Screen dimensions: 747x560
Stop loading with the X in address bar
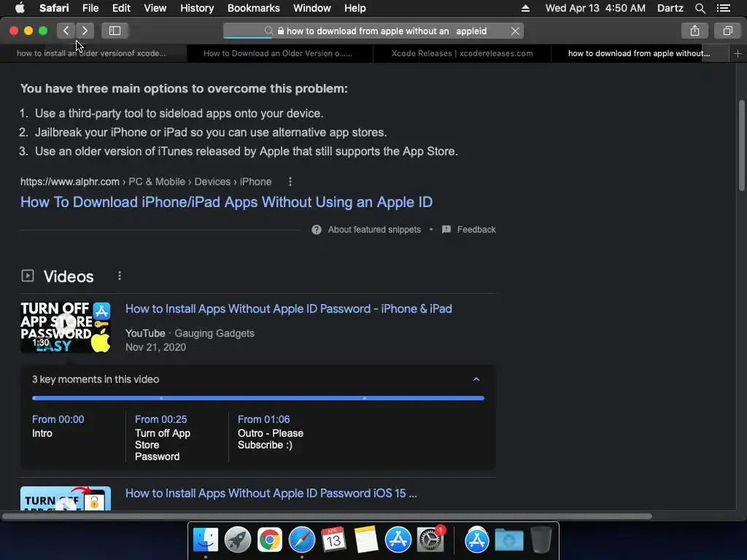(515, 31)
